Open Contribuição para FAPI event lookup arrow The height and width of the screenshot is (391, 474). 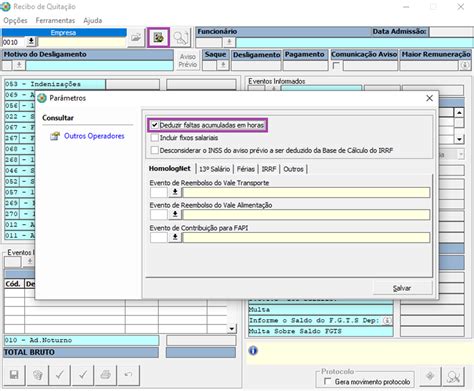[175, 237]
